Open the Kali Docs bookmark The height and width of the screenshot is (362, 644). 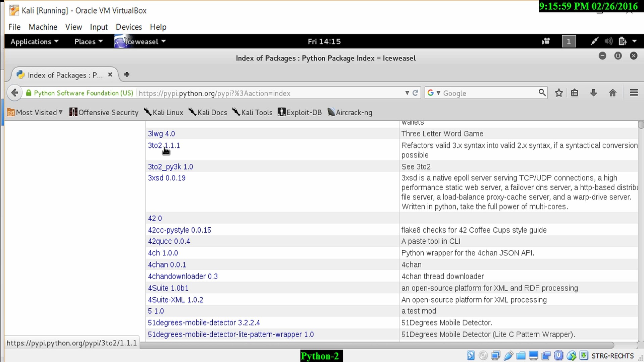(208, 113)
